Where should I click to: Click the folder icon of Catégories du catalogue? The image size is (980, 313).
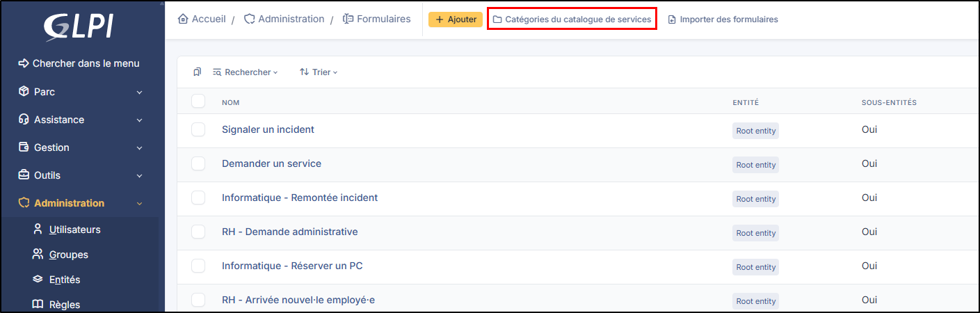pyautogui.click(x=497, y=19)
